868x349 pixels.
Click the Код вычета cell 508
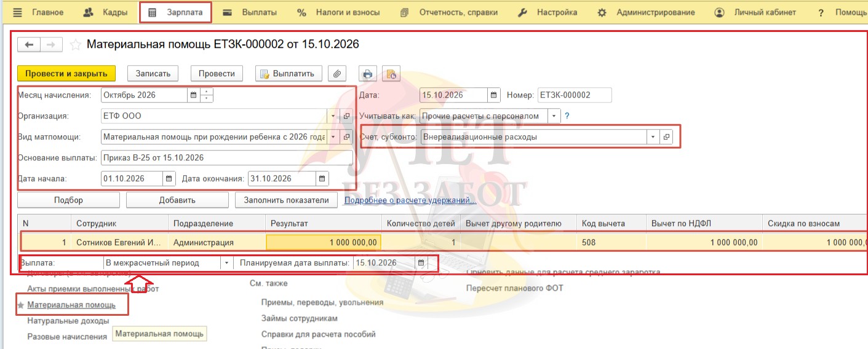(611, 243)
